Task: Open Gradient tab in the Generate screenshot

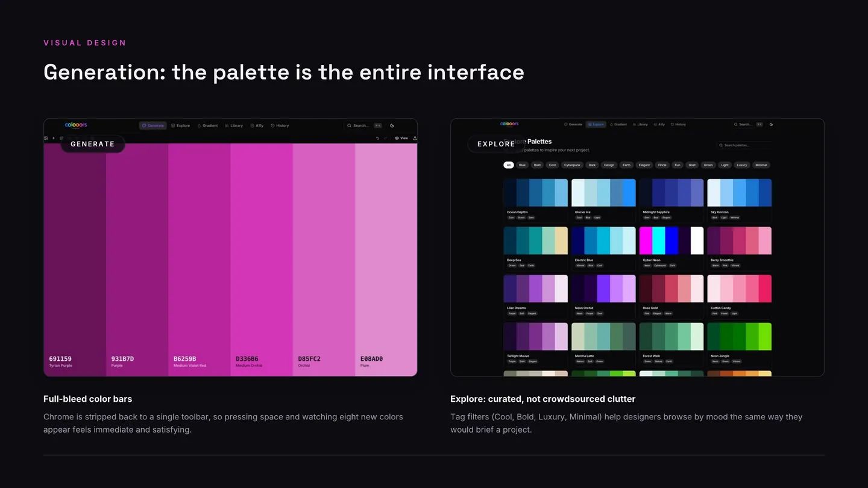Action: point(208,126)
